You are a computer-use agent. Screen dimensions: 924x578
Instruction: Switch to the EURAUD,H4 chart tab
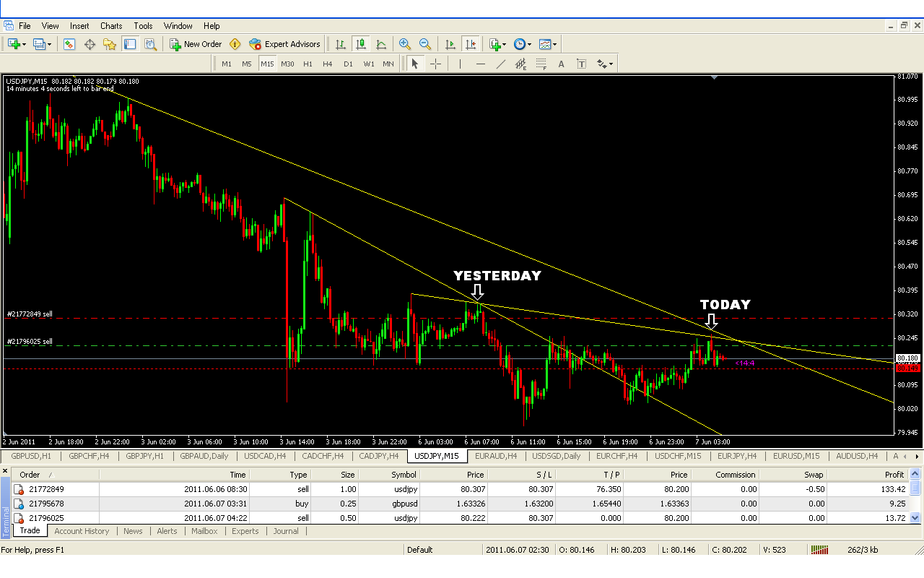coord(495,456)
